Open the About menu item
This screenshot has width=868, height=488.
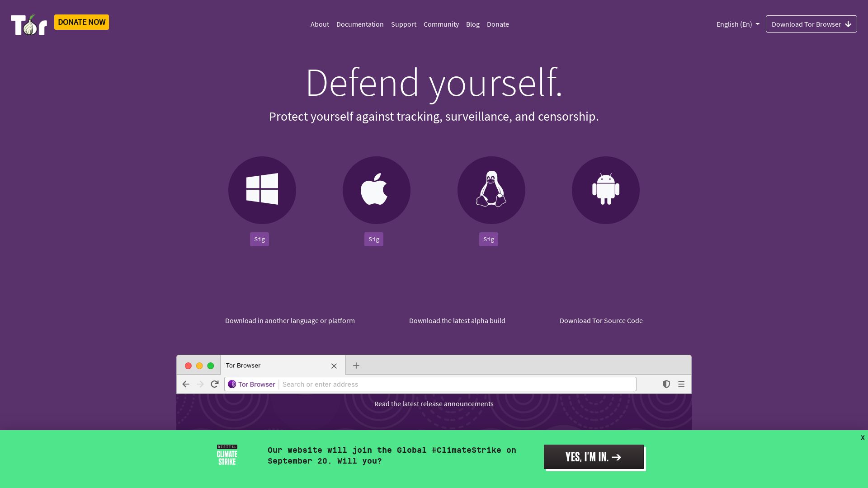point(320,24)
